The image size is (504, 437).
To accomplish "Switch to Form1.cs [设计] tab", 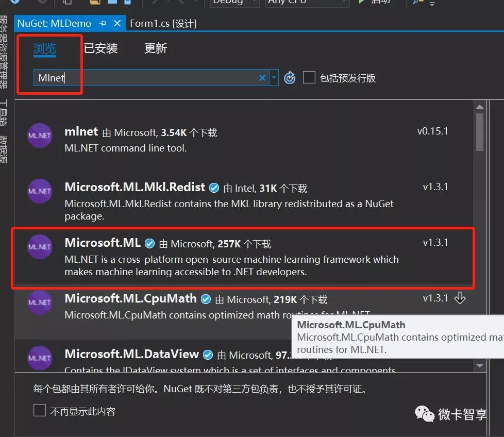I will coord(163,24).
